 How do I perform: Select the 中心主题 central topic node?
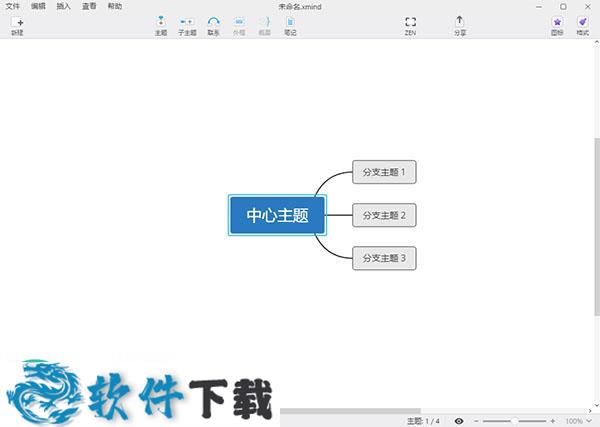[277, 215]
